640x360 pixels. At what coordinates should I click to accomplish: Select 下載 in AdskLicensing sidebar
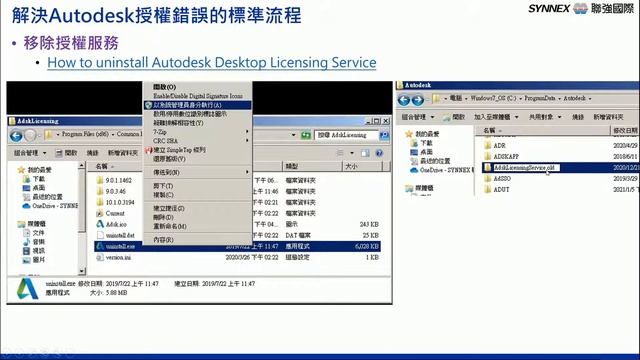(x=34, y=179)
